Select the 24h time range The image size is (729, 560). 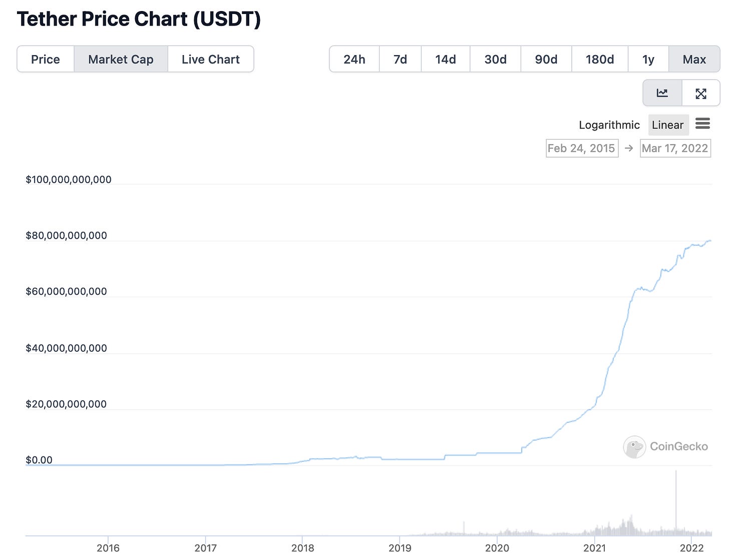354,59
